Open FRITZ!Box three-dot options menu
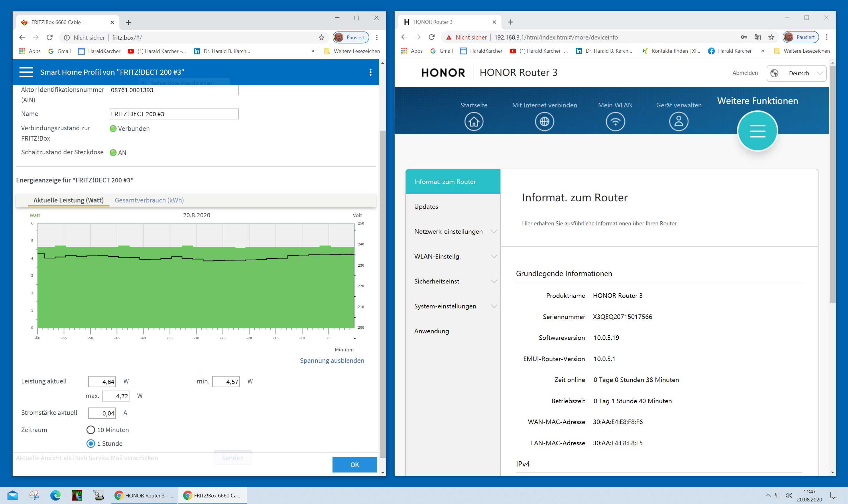 point(370,72)
